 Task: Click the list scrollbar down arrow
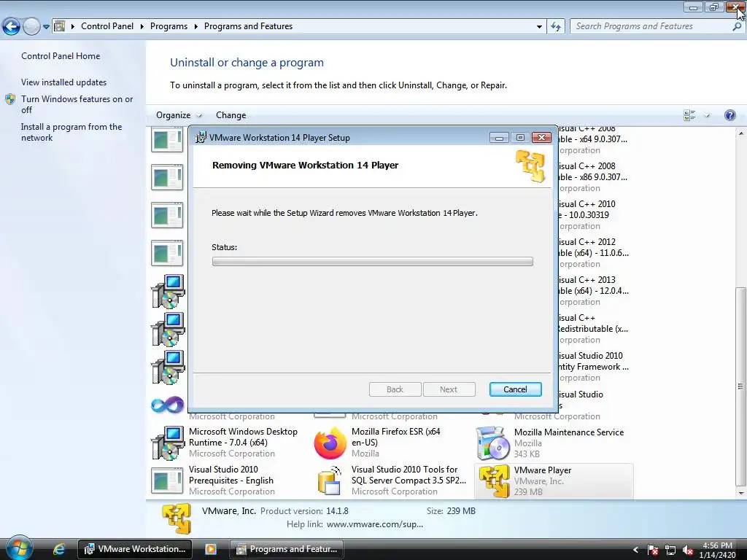[741, 494]
